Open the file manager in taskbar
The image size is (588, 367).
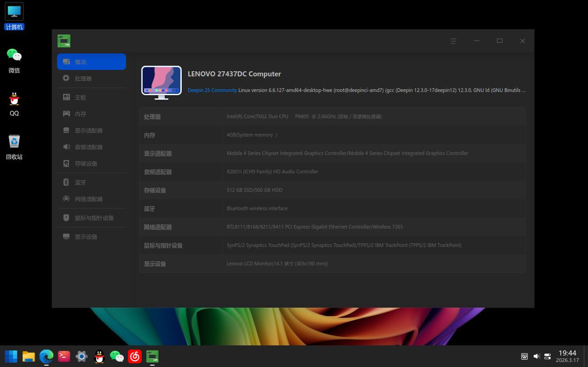[29, 356]
